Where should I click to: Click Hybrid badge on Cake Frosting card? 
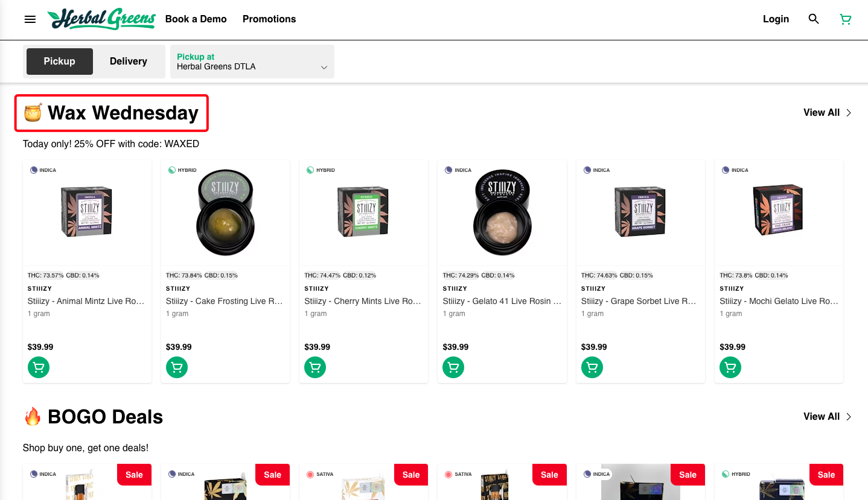pos(182,170)
